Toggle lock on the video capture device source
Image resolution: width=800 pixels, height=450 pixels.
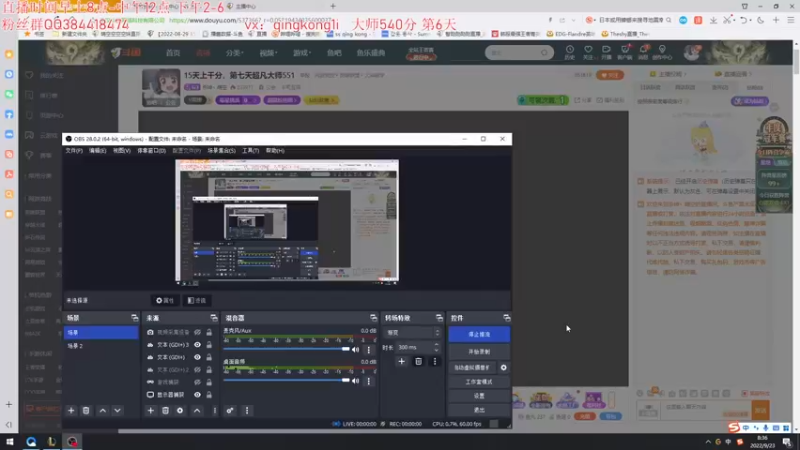209,332
